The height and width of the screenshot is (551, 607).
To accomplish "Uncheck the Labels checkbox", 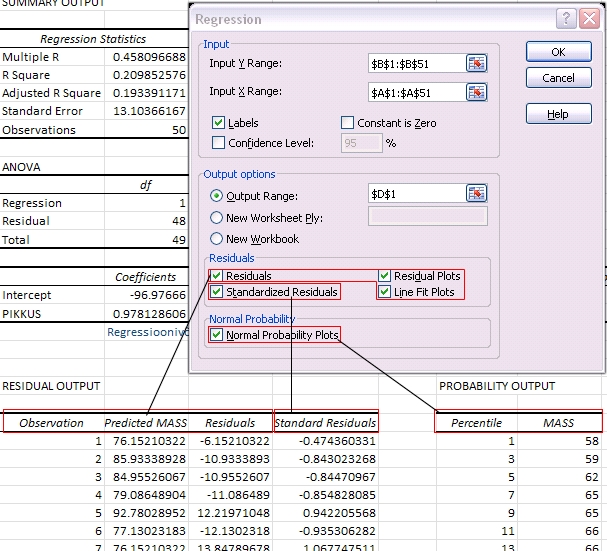I will click(x=218, y=123).
